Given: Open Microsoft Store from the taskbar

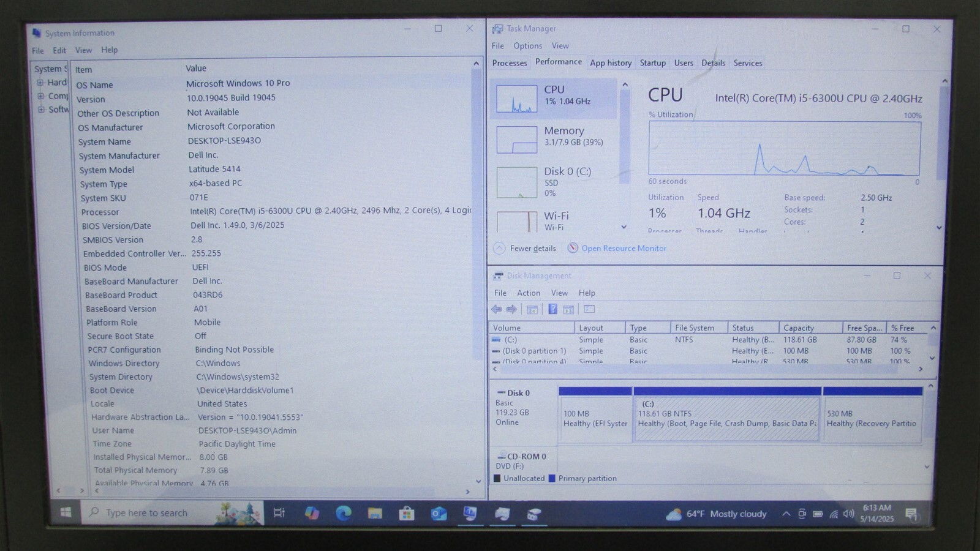Looking at the screenshot, I should click(407, 514).
